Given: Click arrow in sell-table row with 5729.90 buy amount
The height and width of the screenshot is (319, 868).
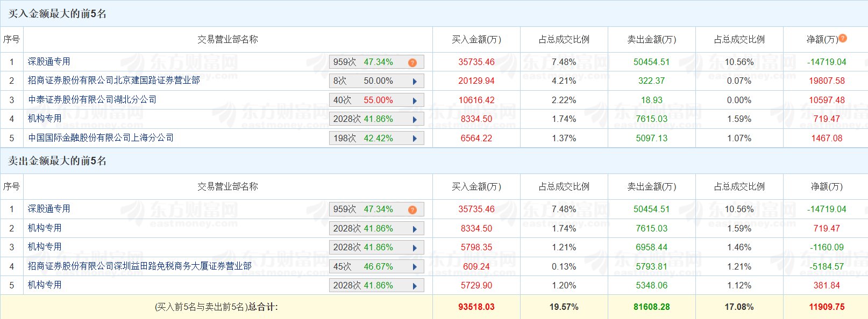Looking at the screenshot, I should (x=415, y=286).
